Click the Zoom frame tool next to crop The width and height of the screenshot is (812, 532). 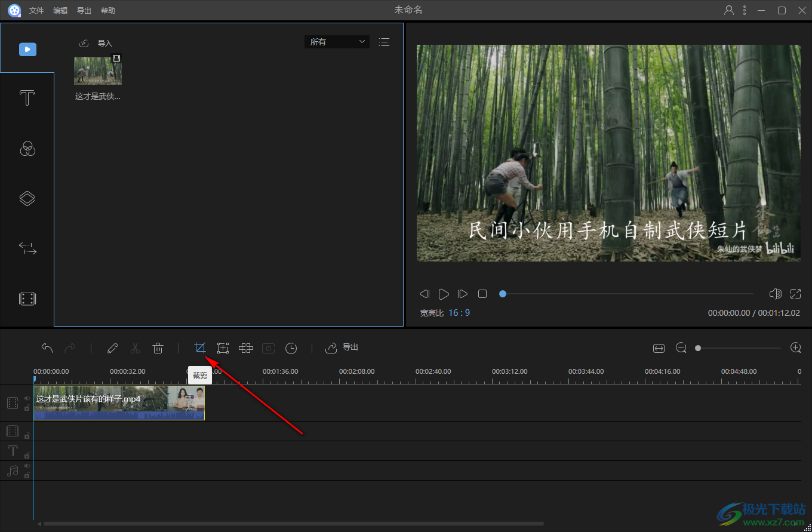click(x=223, y=348)
